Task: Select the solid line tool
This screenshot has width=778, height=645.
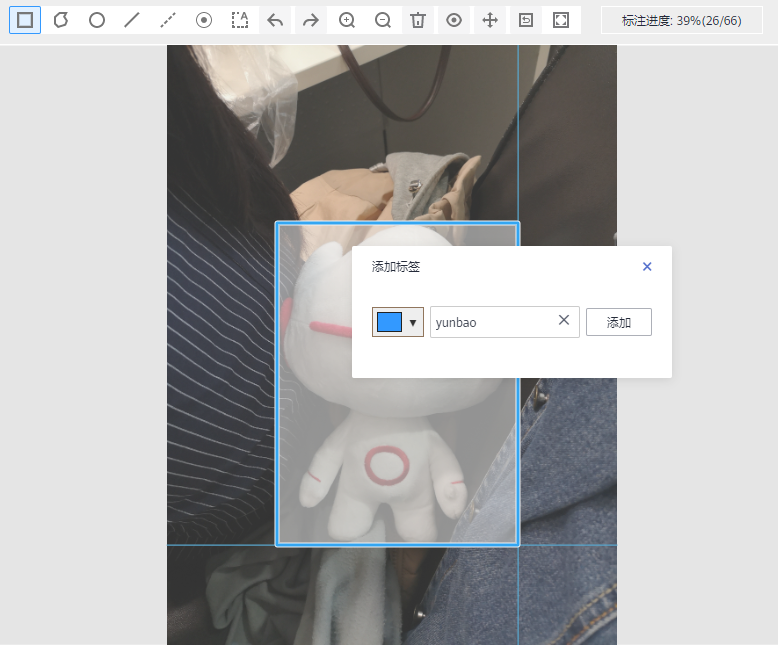Action: [x=132, y=20]
